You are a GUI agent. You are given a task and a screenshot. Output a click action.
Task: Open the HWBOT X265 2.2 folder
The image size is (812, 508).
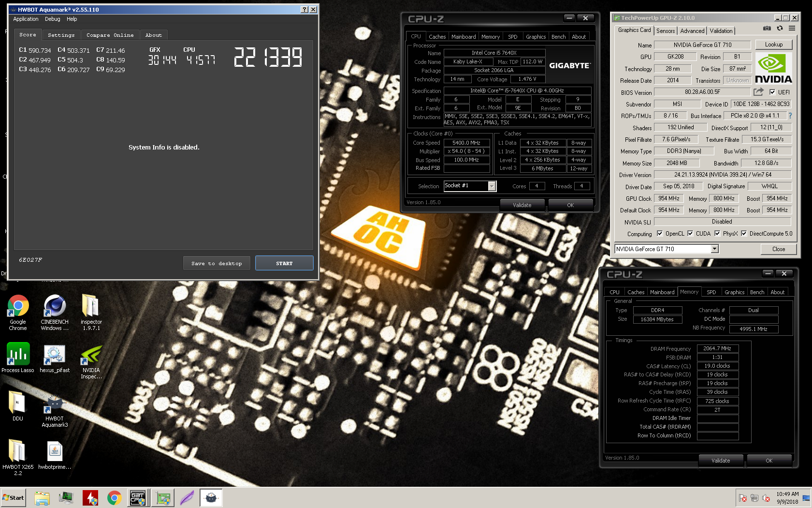click(18, 458)
